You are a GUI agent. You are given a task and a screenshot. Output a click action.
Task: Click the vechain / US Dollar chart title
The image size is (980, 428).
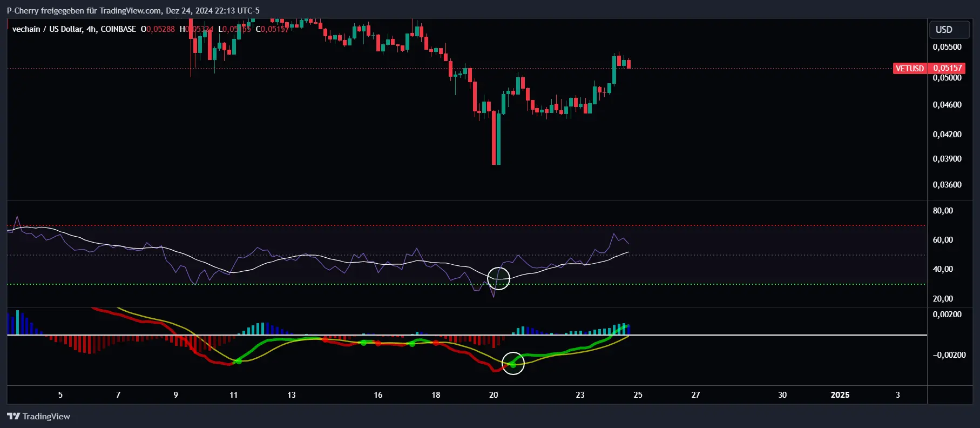coord(74,29)
